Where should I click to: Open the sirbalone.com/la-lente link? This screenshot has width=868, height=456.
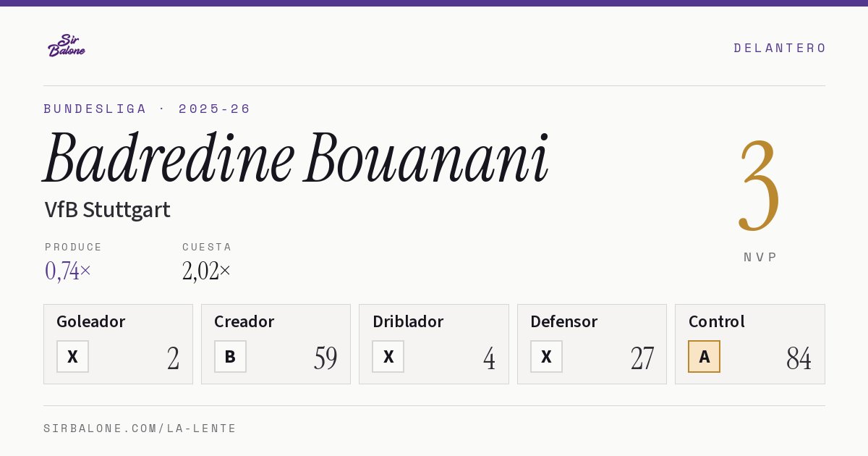click(140, 428)
